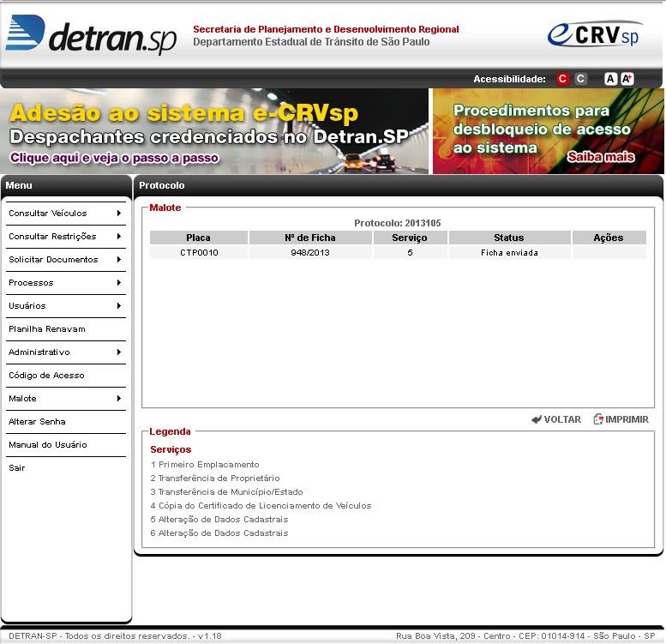Select ficha number 948/2013
The height and width of the screenshot is (644, 666).
tap(310, 253)
